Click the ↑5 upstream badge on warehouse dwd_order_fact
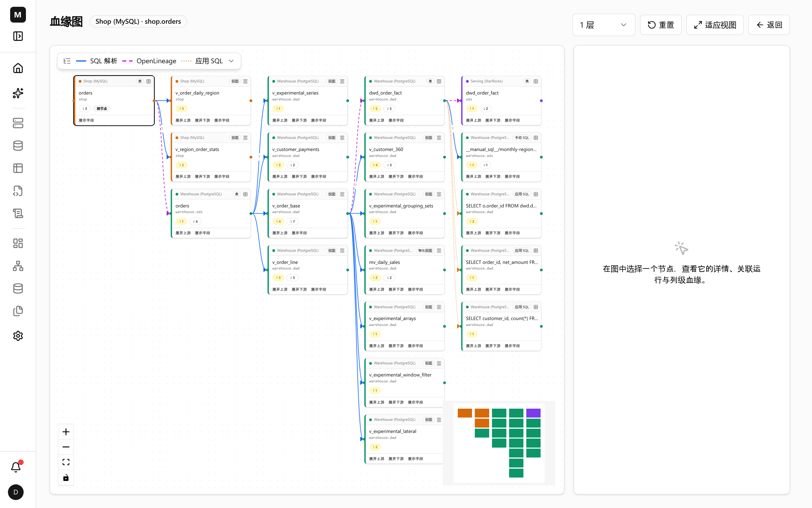 [x=375, y=109]
